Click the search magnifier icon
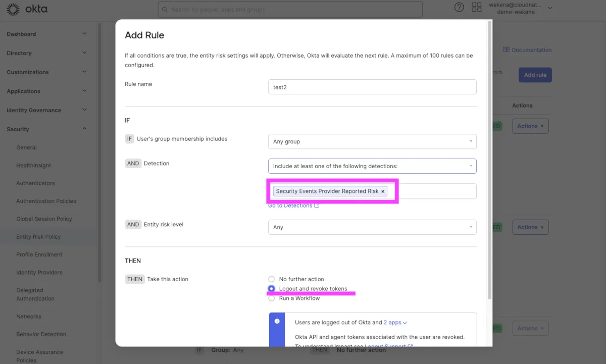Image resolution: width=606 pixels, height=364 pixels. point(165,10)
